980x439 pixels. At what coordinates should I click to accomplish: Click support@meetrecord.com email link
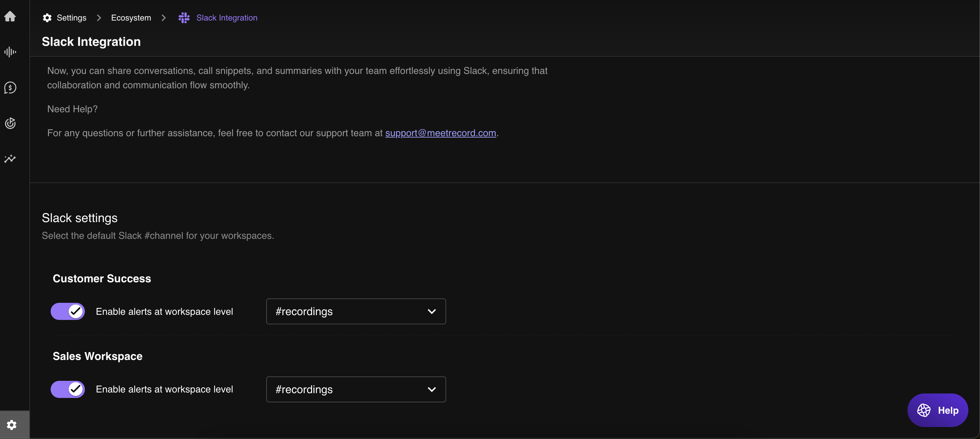[440, 133]
